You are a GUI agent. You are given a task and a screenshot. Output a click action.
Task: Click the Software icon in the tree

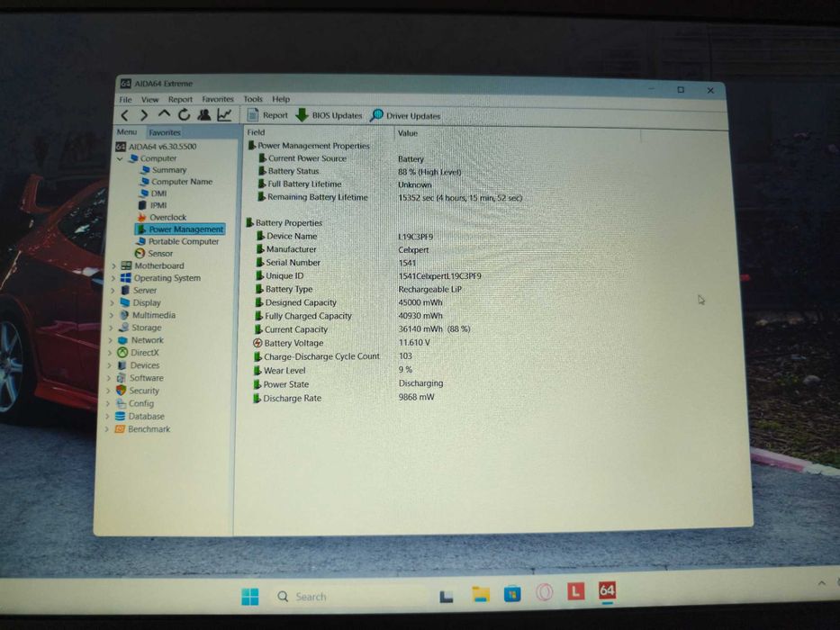(122, 378)
